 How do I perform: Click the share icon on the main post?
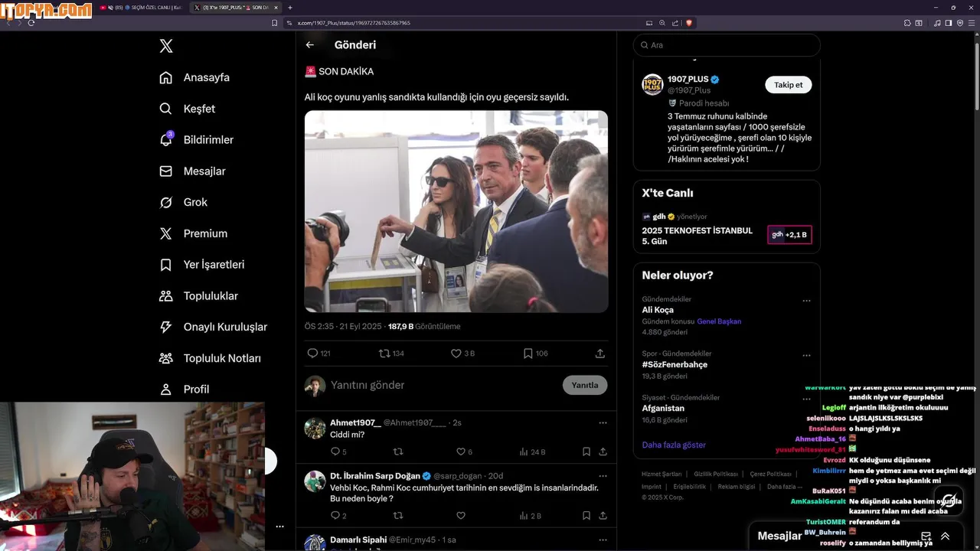tap(600, 354)
